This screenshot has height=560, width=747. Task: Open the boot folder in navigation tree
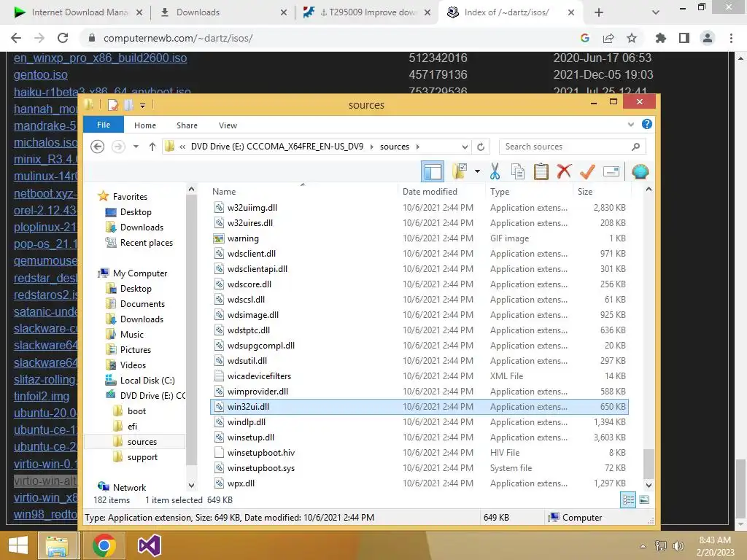point(136,411)
